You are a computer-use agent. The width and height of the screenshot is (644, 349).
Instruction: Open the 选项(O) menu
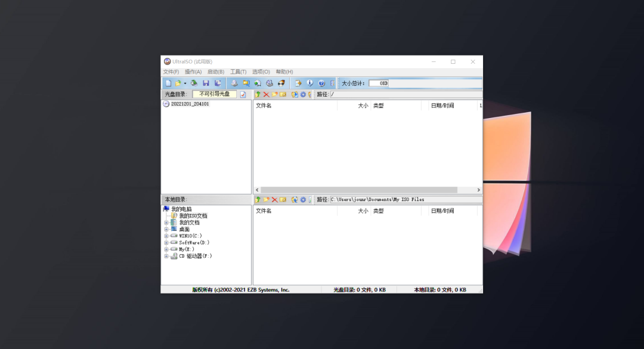pos(261,72)
